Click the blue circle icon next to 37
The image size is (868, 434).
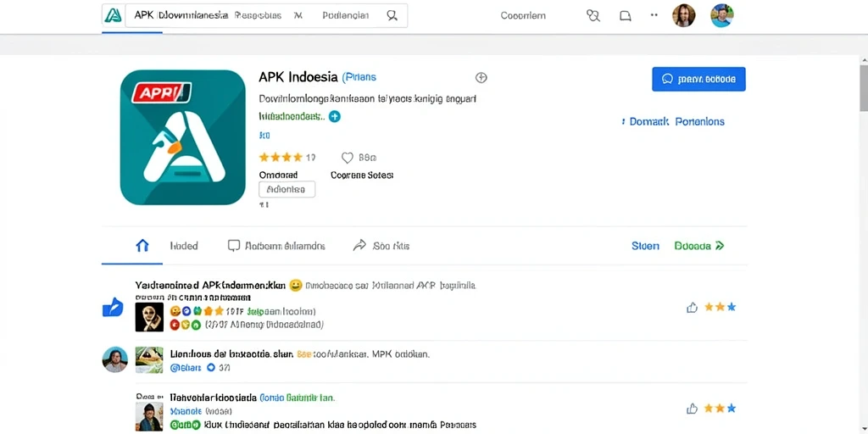coord(210,367)
